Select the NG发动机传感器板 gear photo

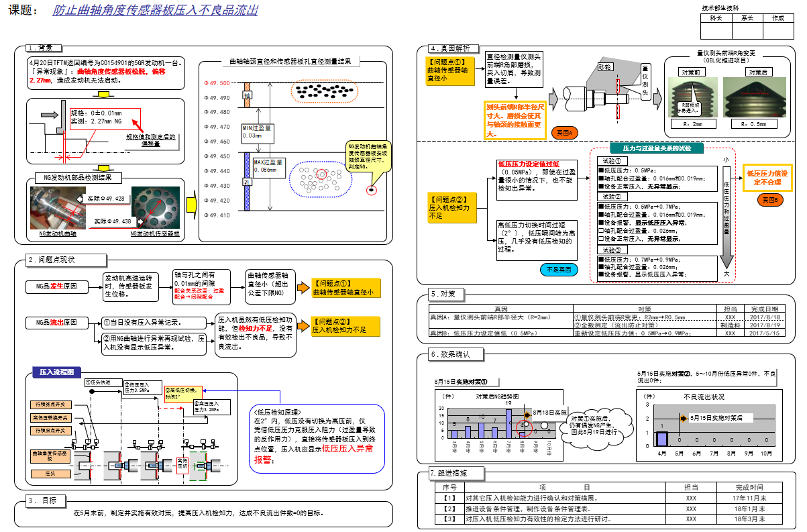156,208
